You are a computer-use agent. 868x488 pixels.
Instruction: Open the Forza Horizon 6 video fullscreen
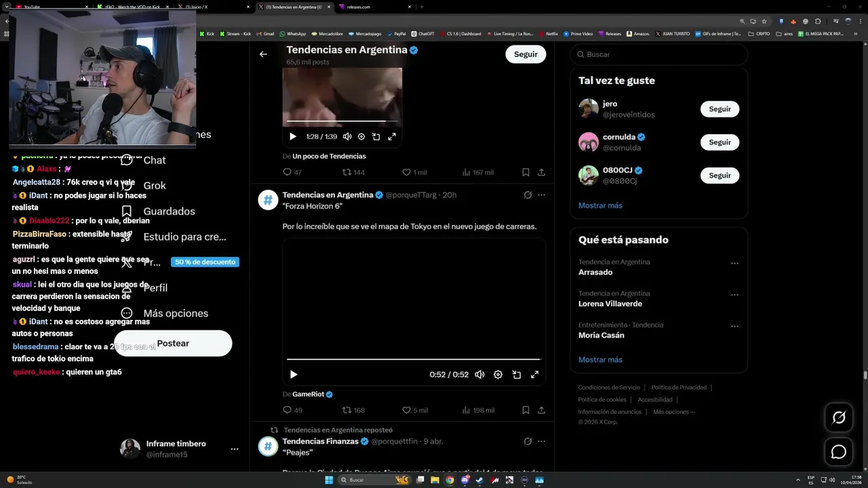click(x=534, y=374)
